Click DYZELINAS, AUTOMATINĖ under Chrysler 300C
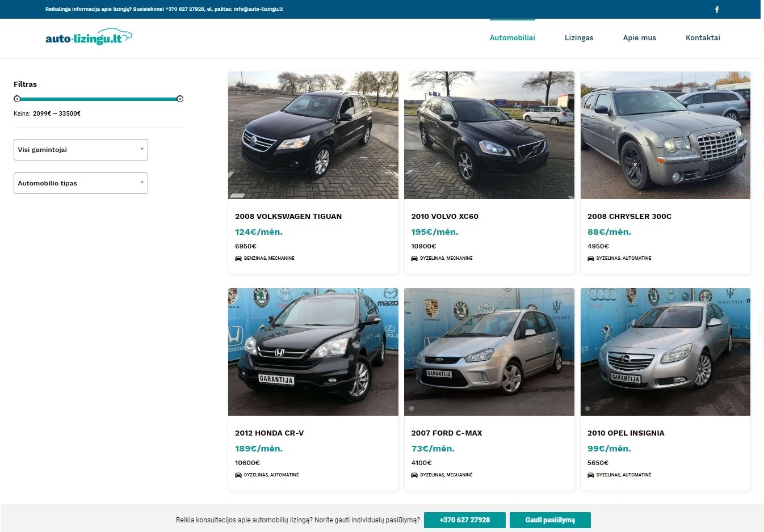This screenshot has width=764, height=532. (624, 258)
